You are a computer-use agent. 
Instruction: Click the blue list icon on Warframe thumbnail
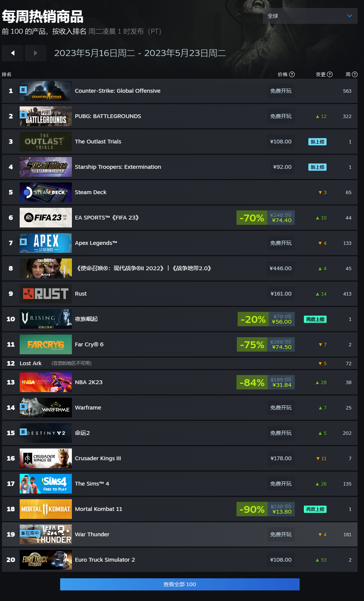pos(23,406)
